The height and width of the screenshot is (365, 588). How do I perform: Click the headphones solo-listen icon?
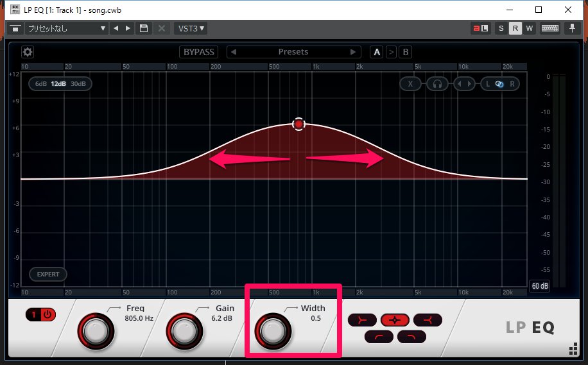pyautogui.click(x=437, y=84)
